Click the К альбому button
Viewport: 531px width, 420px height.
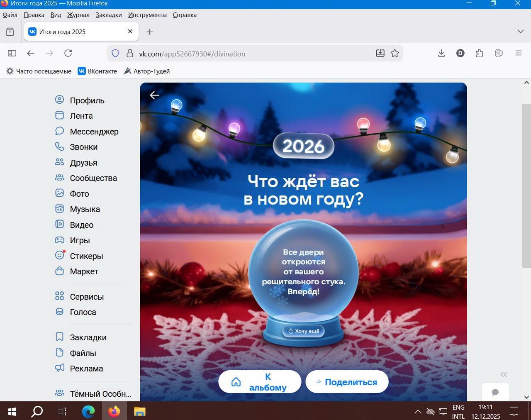260,382
